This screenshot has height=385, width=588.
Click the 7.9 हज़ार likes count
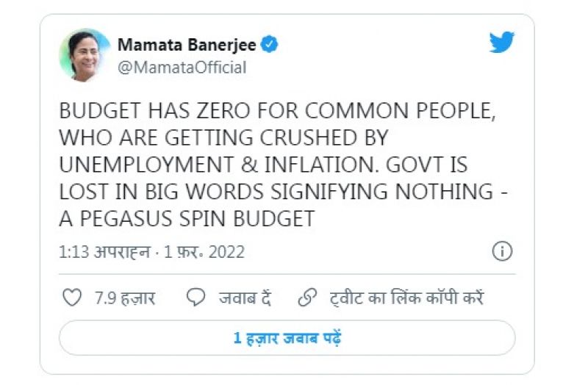[x=125, y=298]
